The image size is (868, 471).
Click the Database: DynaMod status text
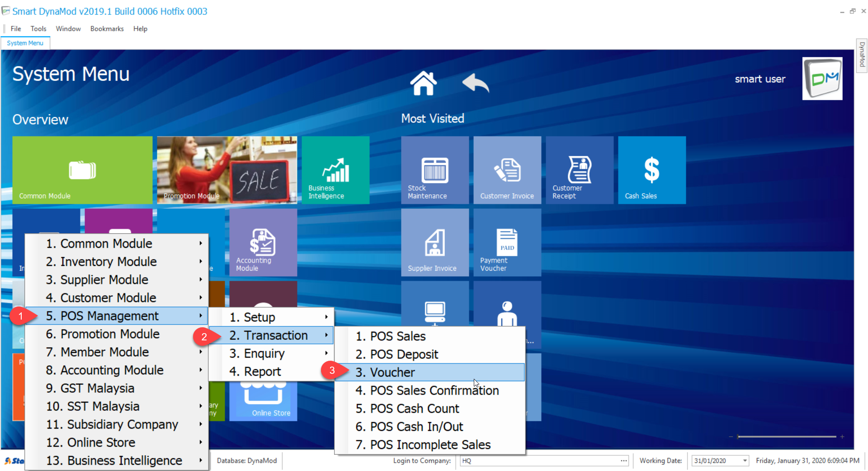pos(247,461)
